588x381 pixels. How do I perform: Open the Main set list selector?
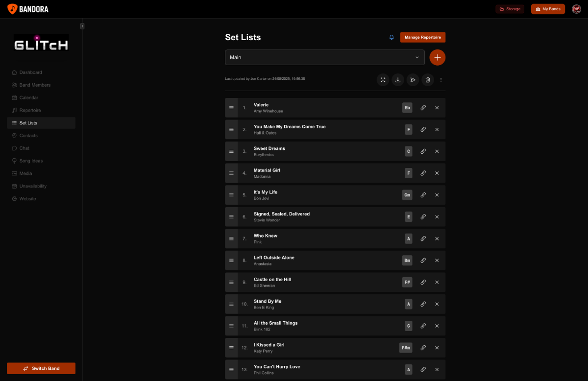tap(324, 57)
